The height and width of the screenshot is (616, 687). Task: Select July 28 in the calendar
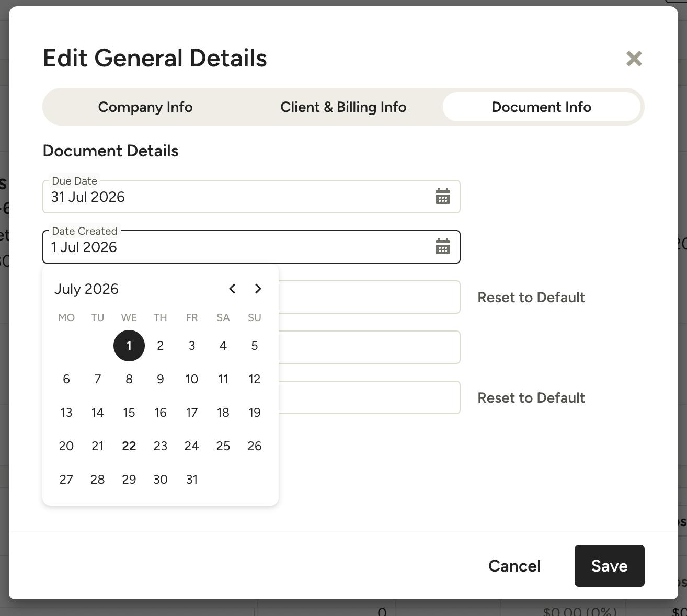[98, 480]
